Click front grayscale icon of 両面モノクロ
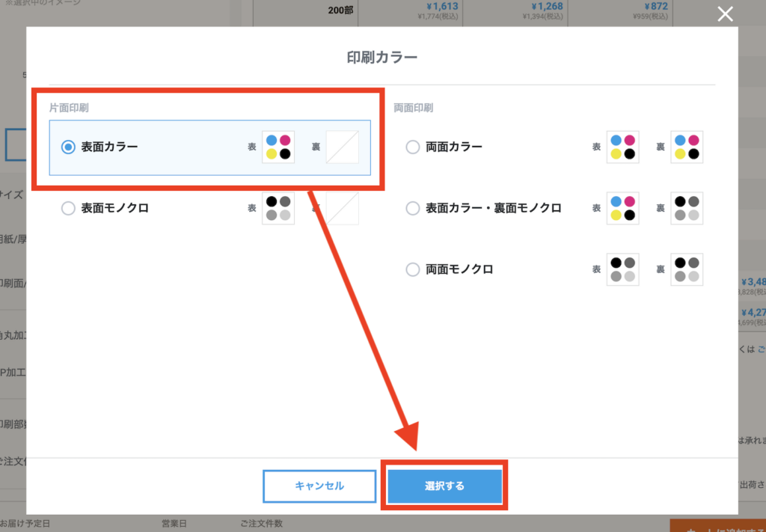766x532 pixels. click(x=623, y=269)
